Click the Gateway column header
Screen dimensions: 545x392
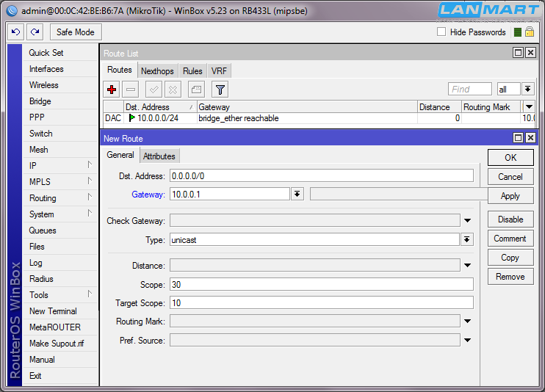pyautogui.click(x=307, y=106)
